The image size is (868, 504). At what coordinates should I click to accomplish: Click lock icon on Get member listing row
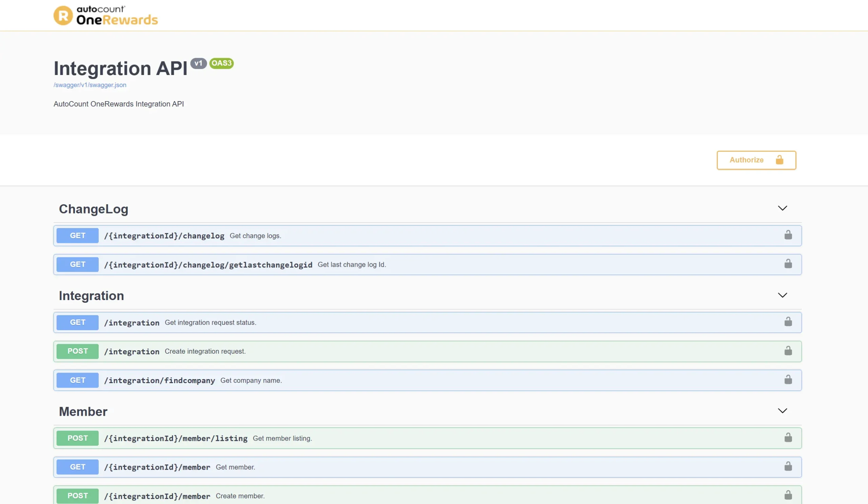[788, 438]
